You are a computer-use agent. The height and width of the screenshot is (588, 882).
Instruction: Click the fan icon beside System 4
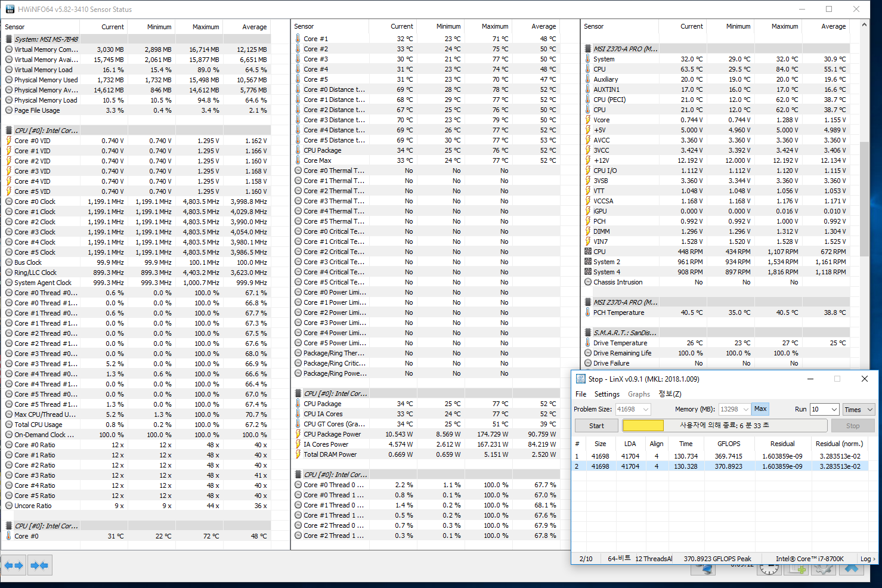(588, 272)
